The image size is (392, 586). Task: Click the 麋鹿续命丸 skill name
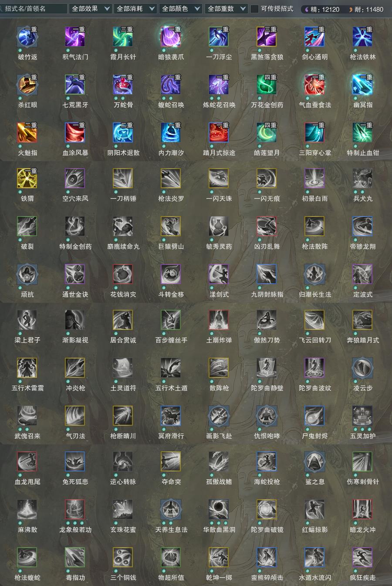click(x=123, y=247)
